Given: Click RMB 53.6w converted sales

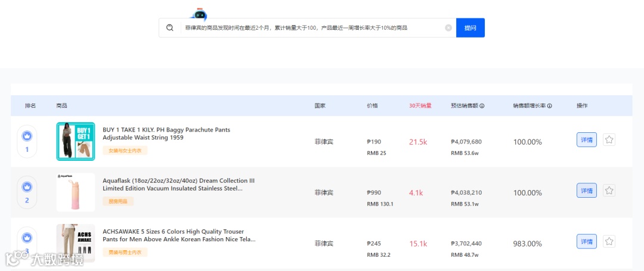Looking at the screenshot, I should click(465, 153).
